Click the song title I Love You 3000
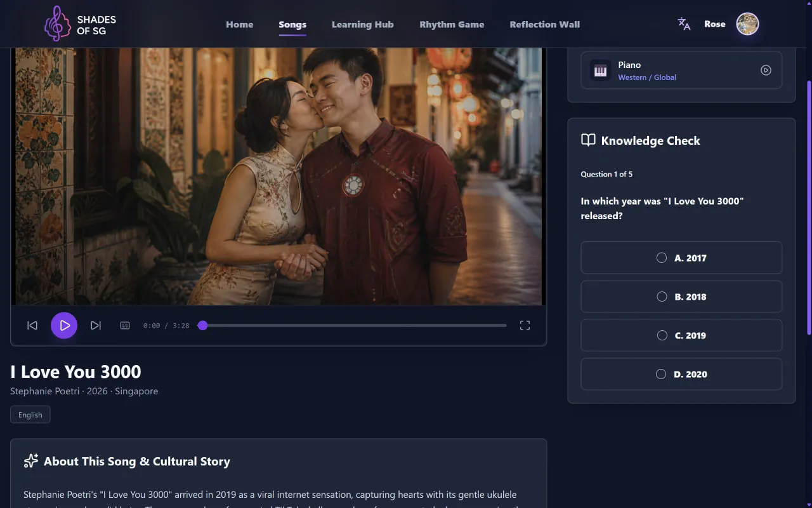 75,371
